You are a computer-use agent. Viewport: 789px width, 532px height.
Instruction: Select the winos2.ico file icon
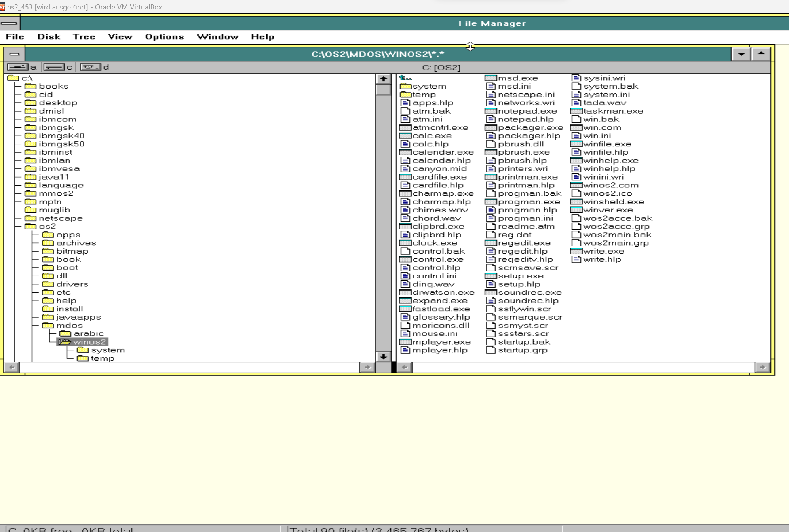tap(576, 193)
